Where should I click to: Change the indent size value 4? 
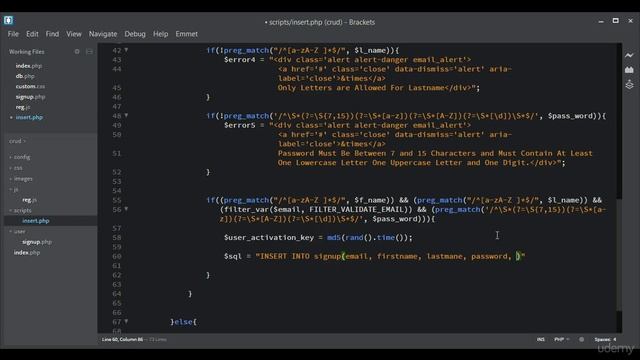615,339
